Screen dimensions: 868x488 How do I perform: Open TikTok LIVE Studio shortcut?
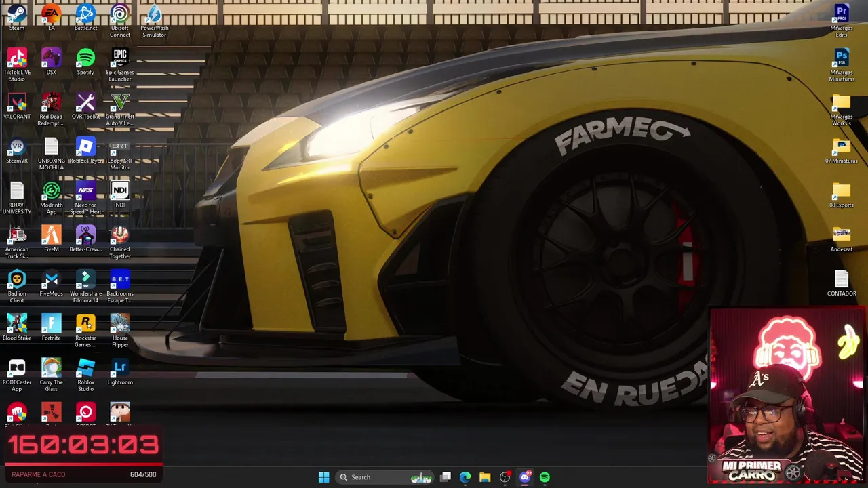click(x=17, y=65)
